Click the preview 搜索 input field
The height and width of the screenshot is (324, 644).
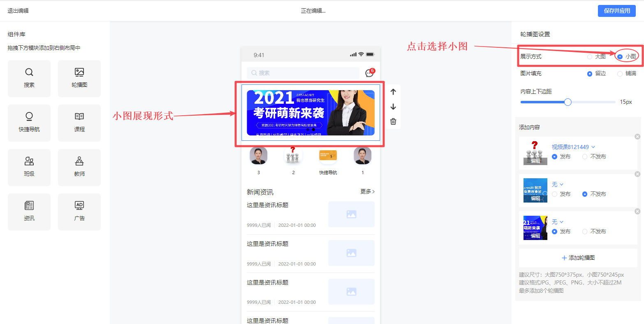(303, 73)
